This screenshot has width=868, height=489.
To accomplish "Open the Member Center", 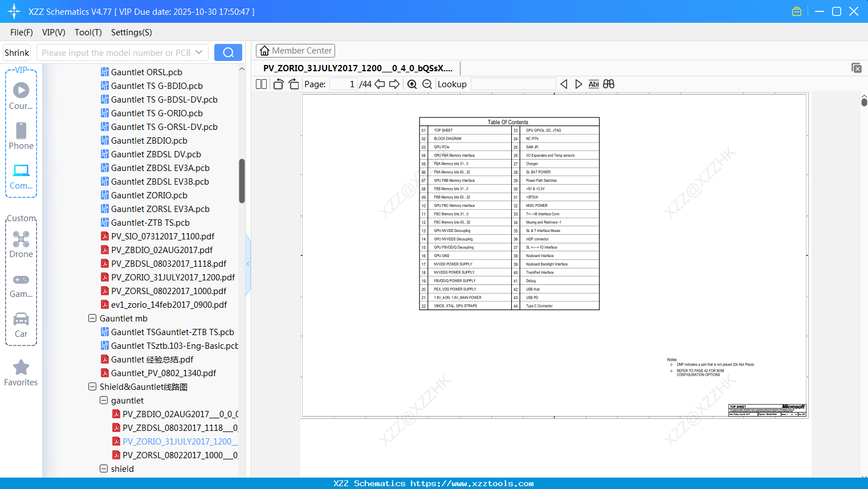I will point(295,51).
